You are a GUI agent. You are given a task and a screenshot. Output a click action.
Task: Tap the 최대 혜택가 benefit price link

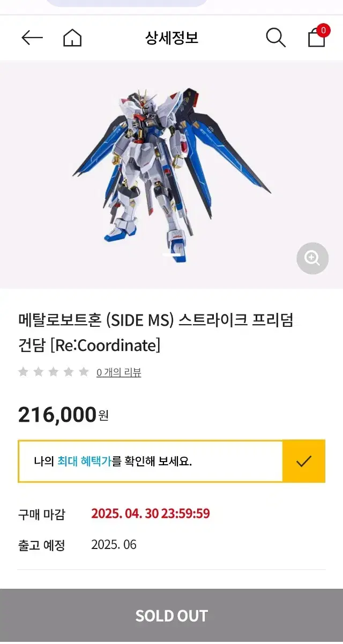84,461
